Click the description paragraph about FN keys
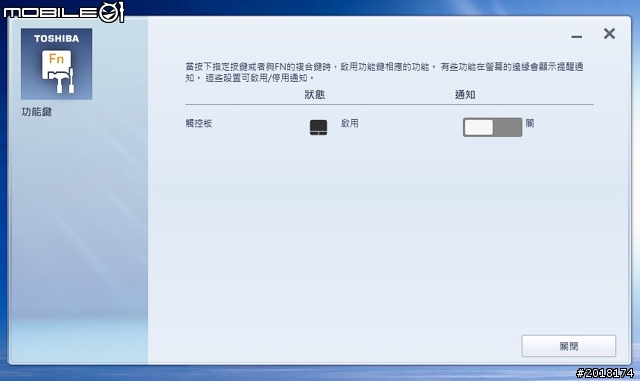 [x=384, y=72]
